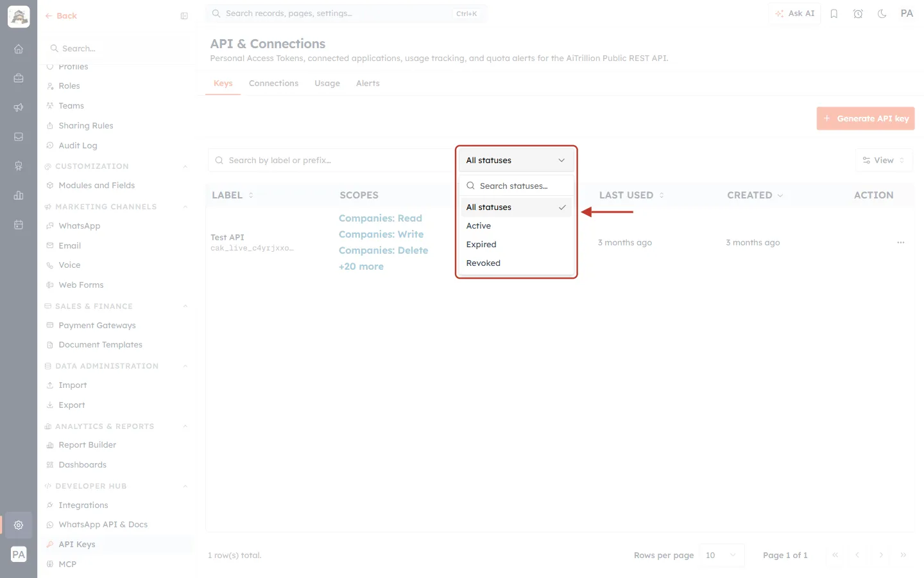924x578 pixels.
Task: Expand +20 more scopes link
Action: 361,267
